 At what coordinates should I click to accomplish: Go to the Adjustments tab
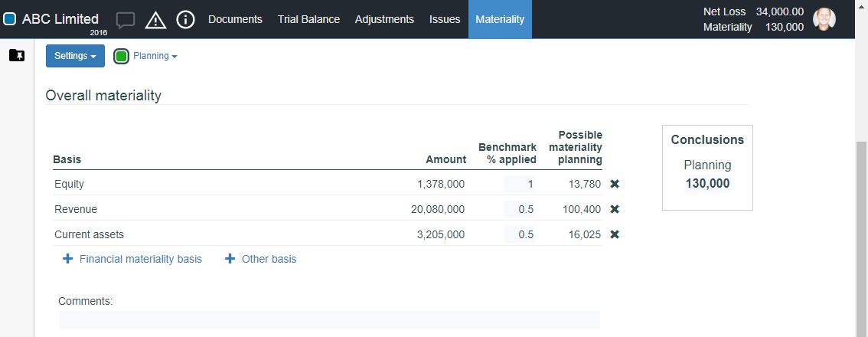tap(384, 19)
